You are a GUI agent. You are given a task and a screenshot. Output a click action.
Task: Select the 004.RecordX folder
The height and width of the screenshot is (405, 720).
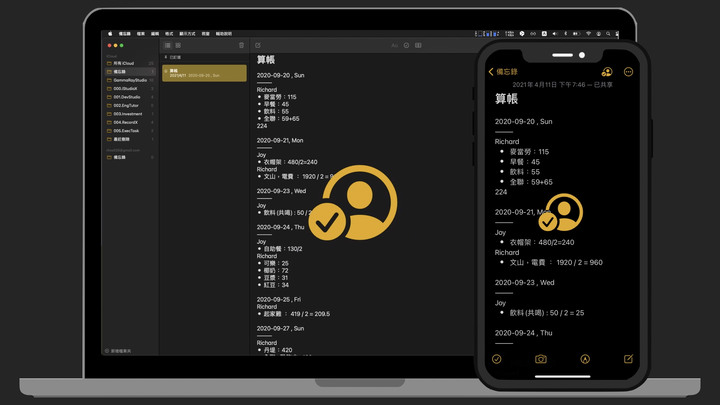pos(130,122)
